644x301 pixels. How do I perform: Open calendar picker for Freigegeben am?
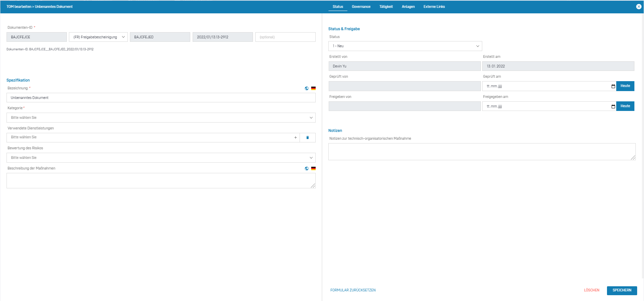click(613, 106)
